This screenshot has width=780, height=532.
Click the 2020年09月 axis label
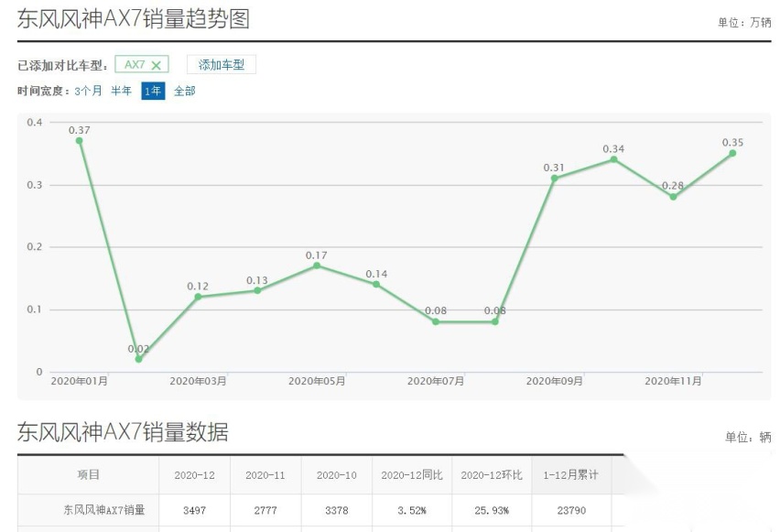click(554, 381)
